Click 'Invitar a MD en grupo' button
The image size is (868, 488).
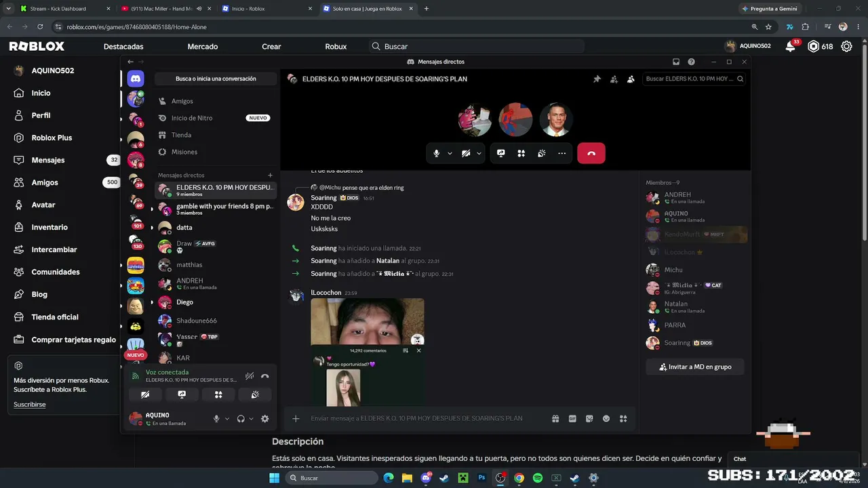[x=696, y=367]
